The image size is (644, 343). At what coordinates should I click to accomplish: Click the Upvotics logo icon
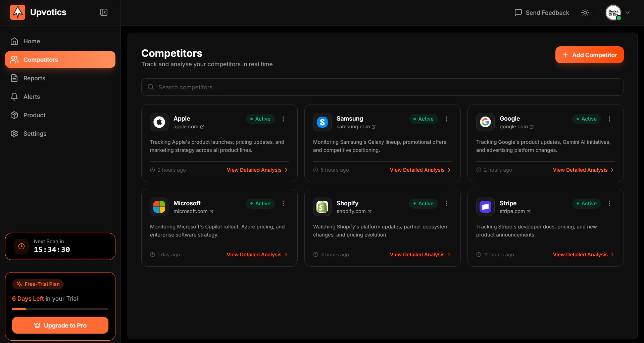17,12
